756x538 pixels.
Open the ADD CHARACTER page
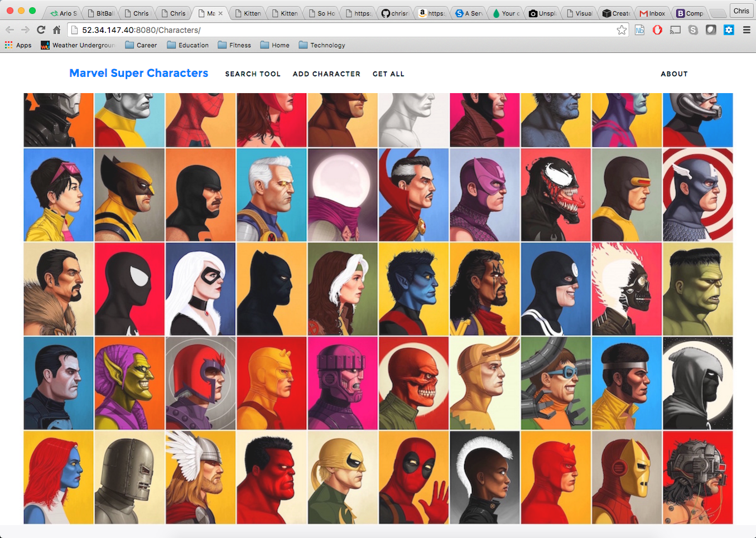tap(326, 74)
